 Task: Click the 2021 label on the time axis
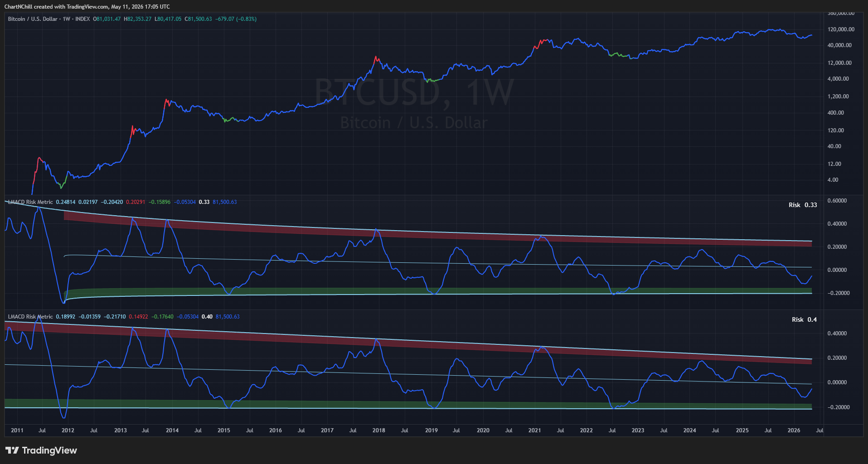point(535,430)
